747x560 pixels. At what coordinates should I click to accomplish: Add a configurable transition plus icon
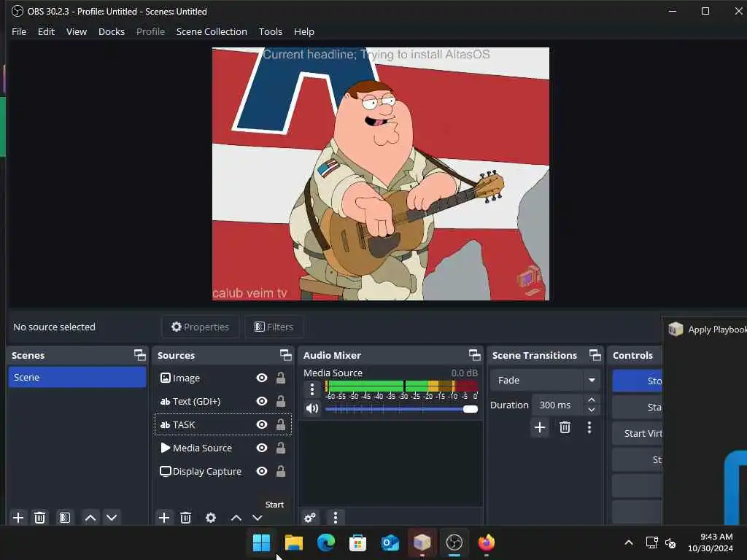tap(540, 427)
